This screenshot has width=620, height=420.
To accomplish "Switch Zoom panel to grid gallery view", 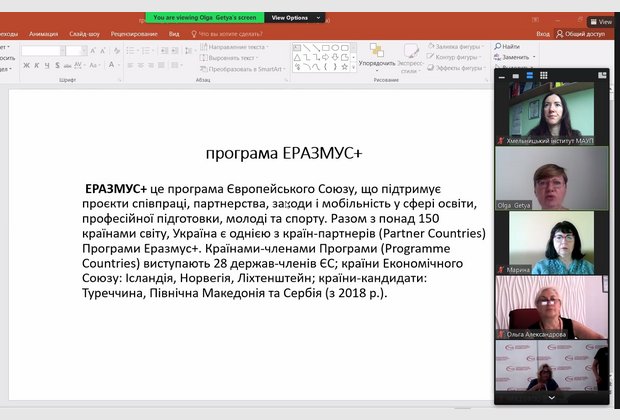I will pos(543,75).
